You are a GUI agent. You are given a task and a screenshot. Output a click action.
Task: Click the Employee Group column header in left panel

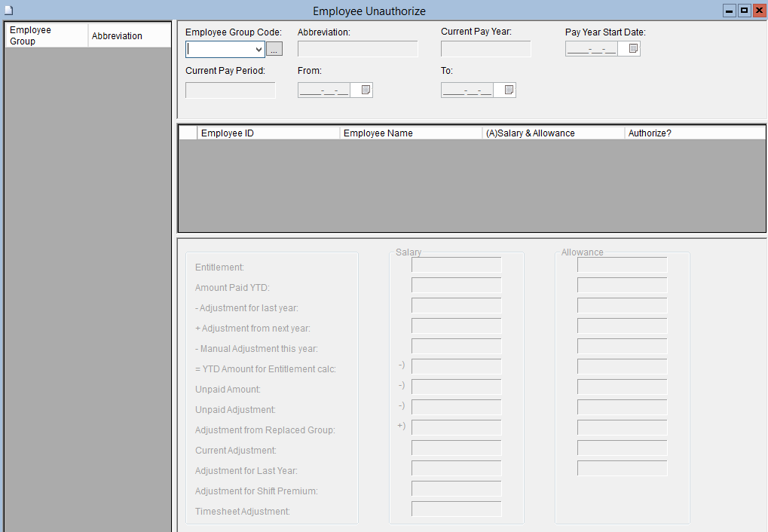tap(46, 36)
